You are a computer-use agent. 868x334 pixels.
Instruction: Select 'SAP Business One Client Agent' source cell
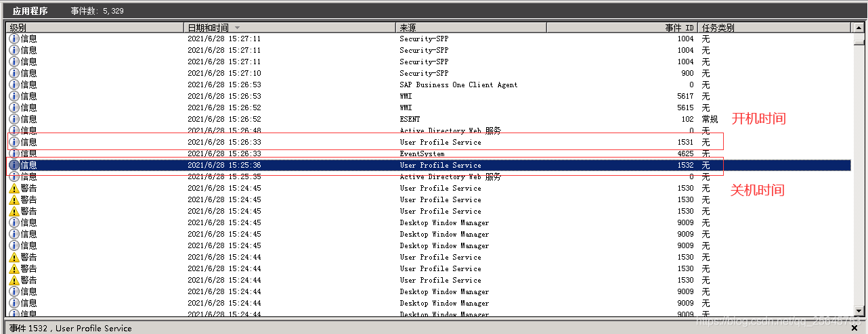tap(458, 85)
